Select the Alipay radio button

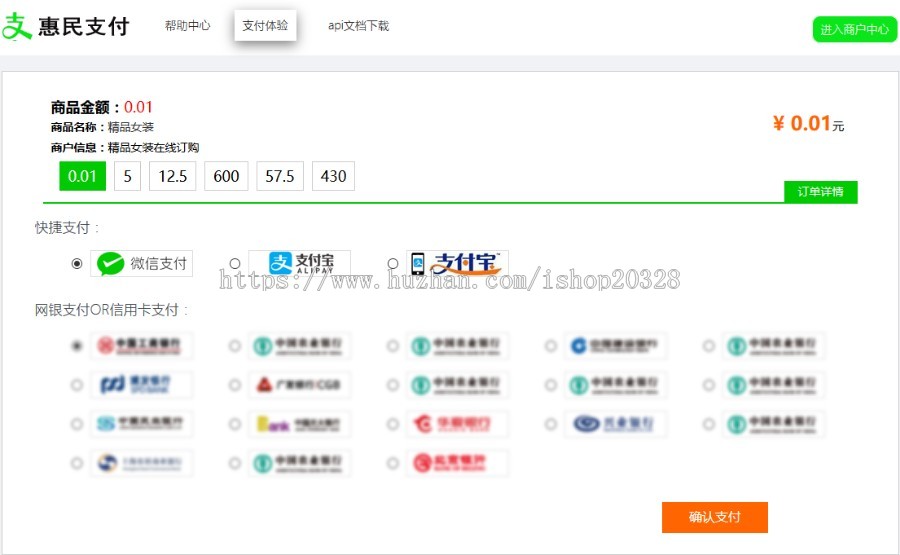pyautogui.click(x=235, y=263)
